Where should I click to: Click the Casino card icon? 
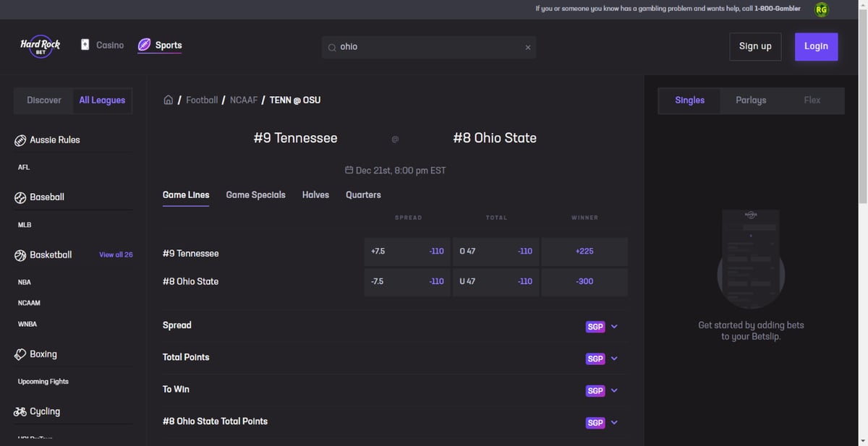85,45
